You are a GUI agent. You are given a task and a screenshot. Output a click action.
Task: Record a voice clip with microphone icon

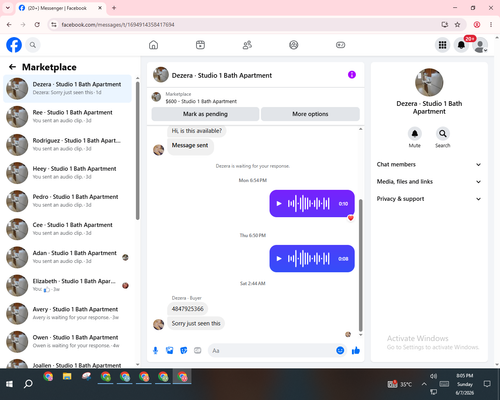click(155, 350)
